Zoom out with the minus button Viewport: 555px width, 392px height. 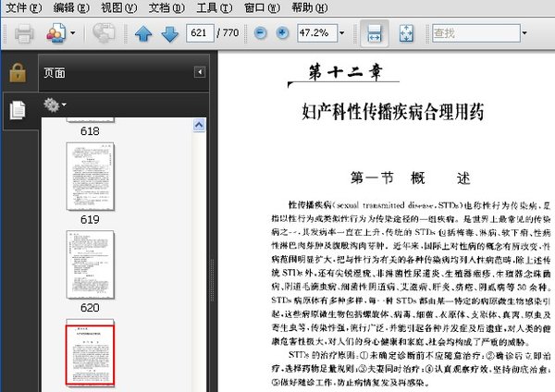coord(260,33)
